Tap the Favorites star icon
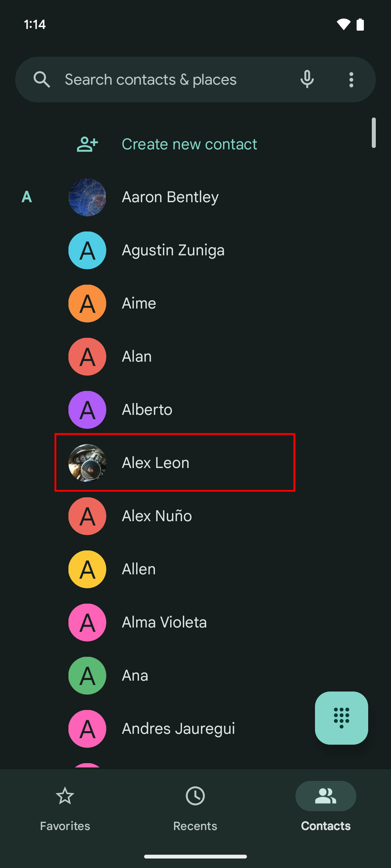This screenshot has width=391, height=868. point(65,796)
